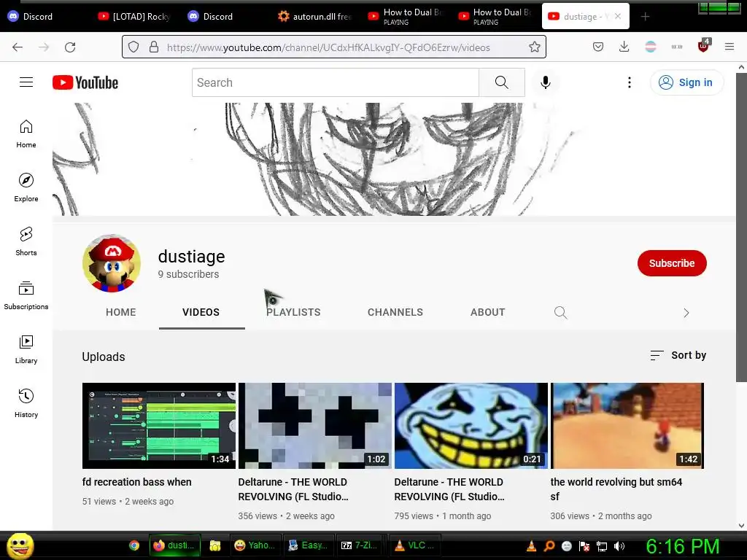Open a new browser tab
The image size is (747, 560).
[x=645, y=17]
